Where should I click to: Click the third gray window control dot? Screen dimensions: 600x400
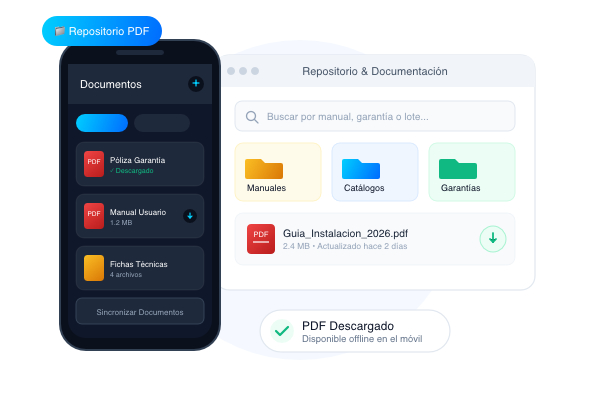255,71
